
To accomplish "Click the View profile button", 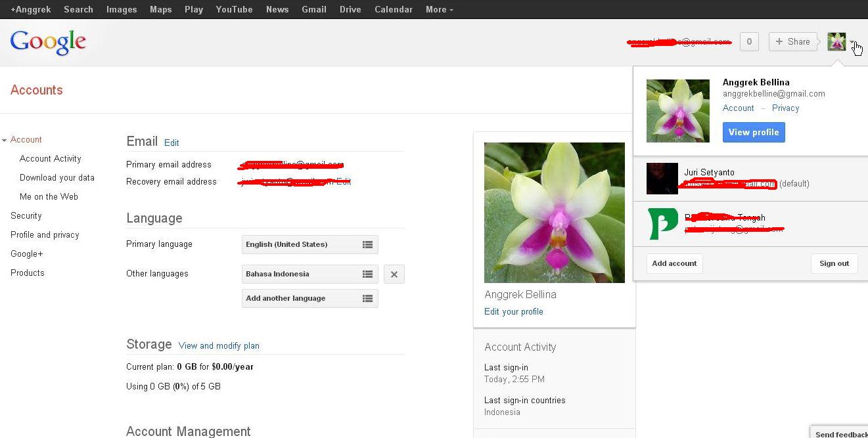I will [x=753, y=132].
